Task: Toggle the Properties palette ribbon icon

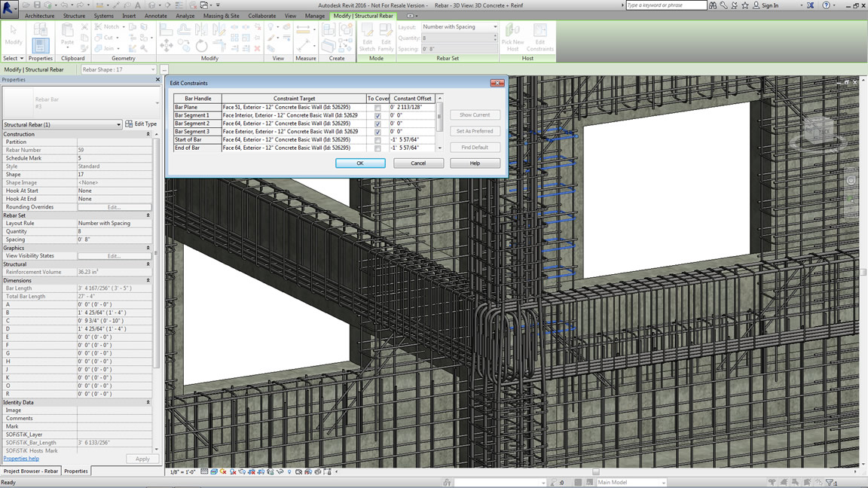Action: [x=40, y=45]
